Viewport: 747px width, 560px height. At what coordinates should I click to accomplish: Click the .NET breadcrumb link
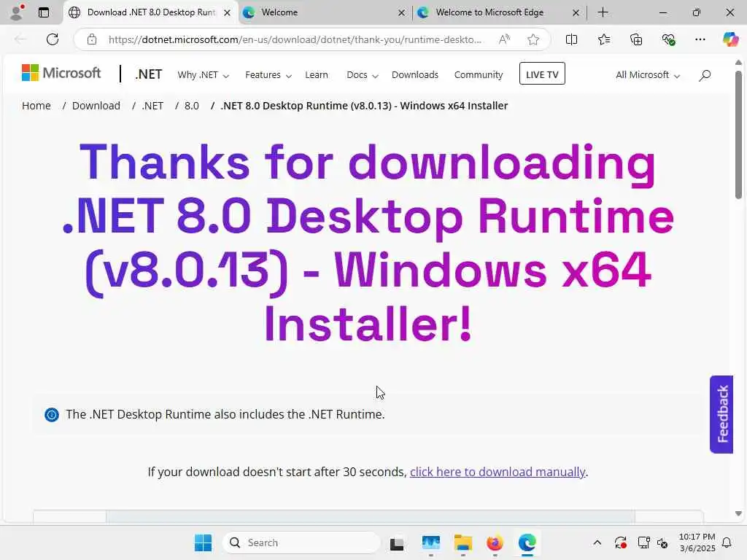pyautogui.click(x=152, y=106)
